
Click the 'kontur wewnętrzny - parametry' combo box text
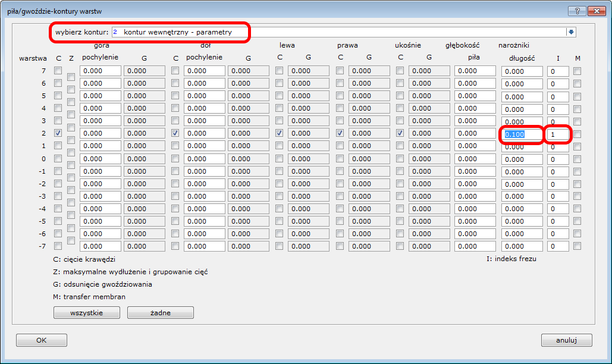[178, 32]
